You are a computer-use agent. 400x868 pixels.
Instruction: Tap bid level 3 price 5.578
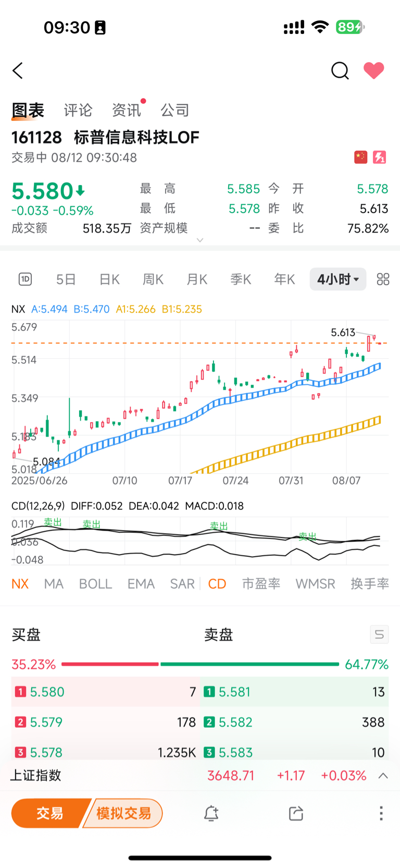[46, 752]
